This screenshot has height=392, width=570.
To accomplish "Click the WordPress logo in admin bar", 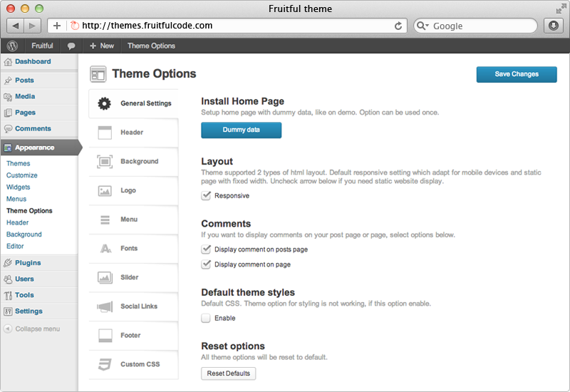I will pos(12,46).
